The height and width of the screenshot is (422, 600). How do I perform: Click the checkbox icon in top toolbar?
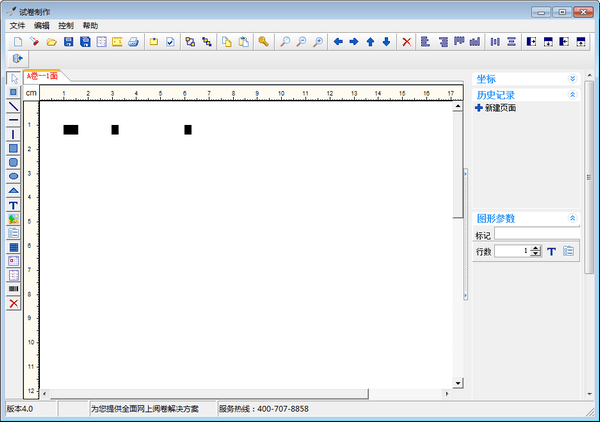pyautogui.click(x=170, y=42)
